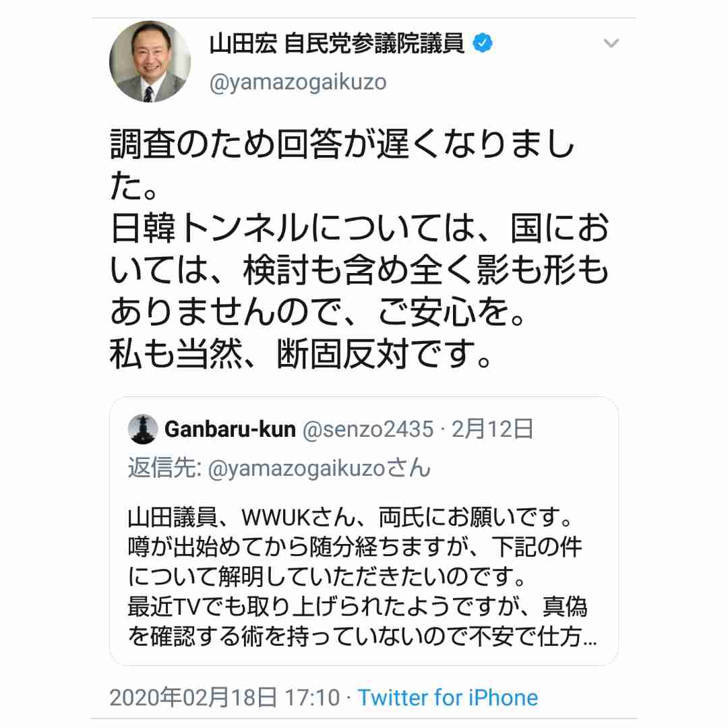Open the tweet options chevron menu

[611, 44]
